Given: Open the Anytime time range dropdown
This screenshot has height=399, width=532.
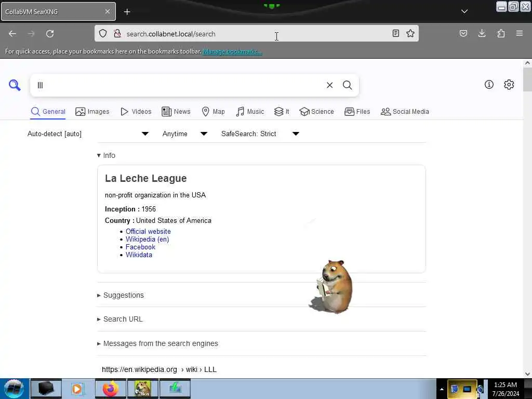Looking at the screenshot, I should coord(185,134).
